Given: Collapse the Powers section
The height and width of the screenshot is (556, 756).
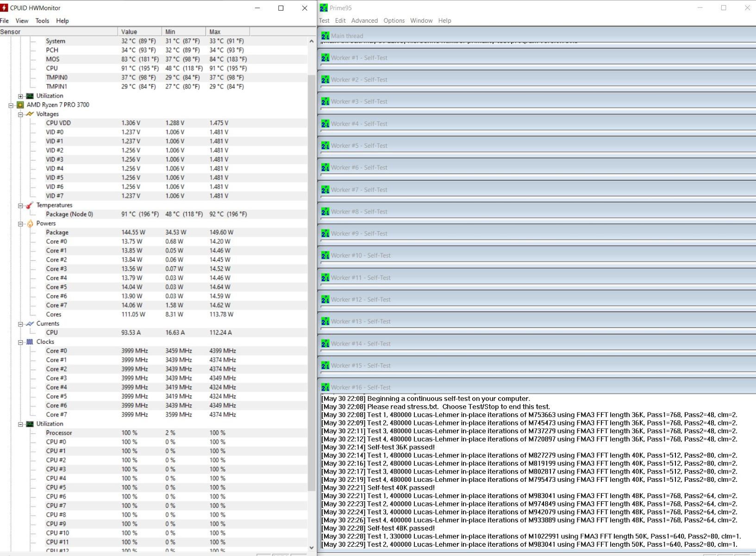Looking at the screenshot, I should point(20,224).
